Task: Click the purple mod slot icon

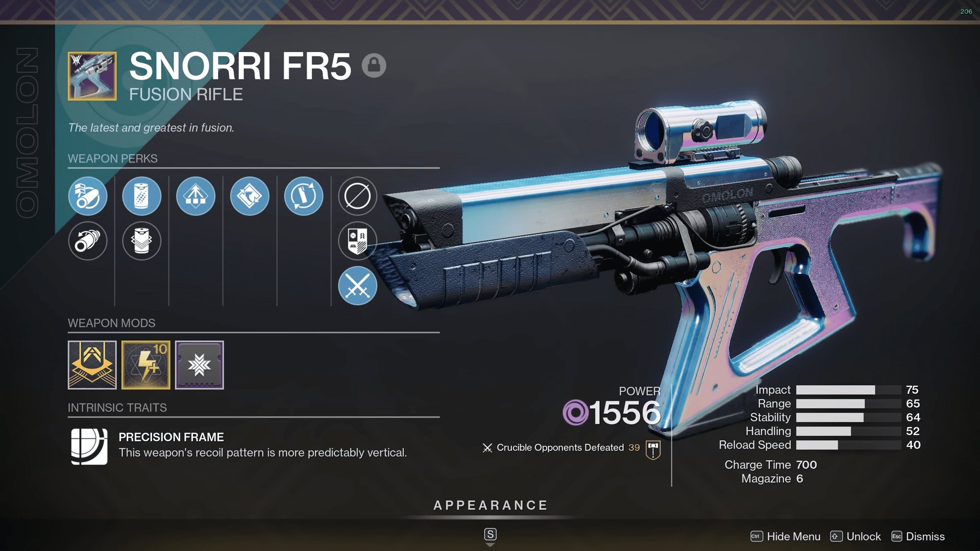Action: pos(199,365)
